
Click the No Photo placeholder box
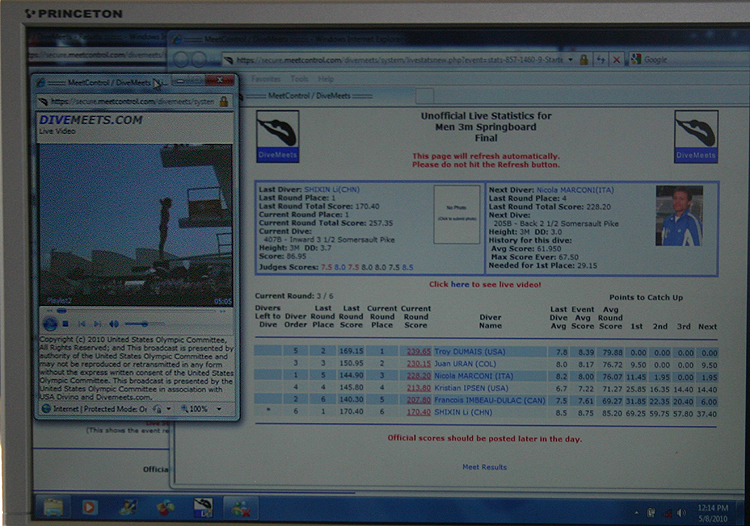tap(456, 214)
